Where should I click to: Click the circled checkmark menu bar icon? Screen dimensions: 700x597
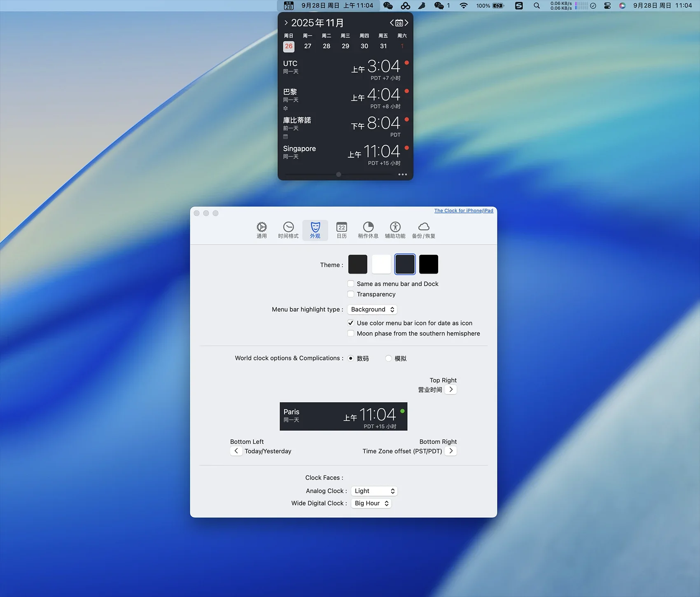(x=593, y=5)
